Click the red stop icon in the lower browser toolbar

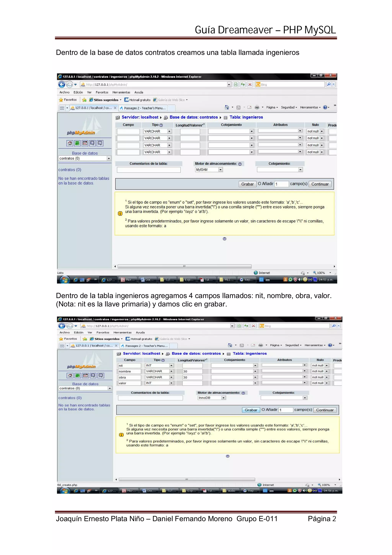[x=253, y=326]
